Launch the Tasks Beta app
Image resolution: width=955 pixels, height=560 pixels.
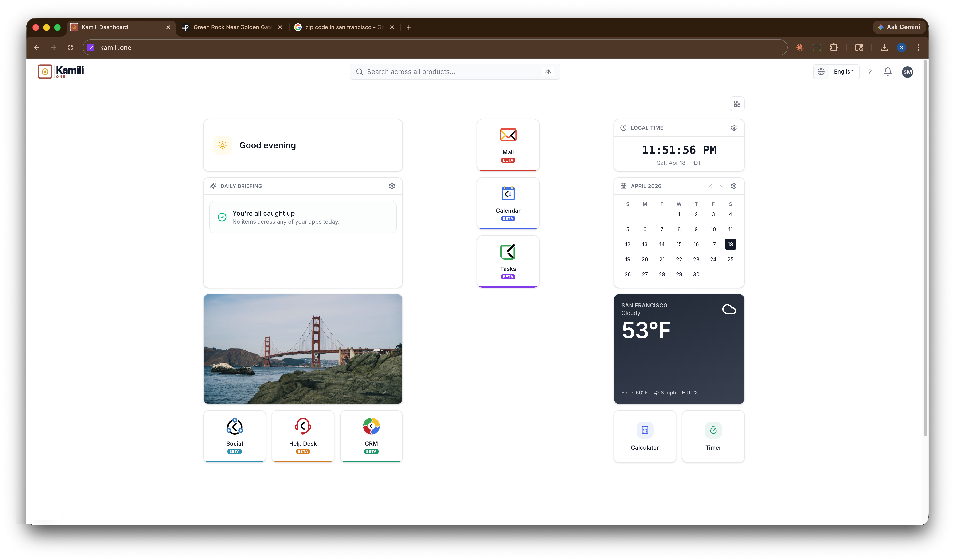508,261
